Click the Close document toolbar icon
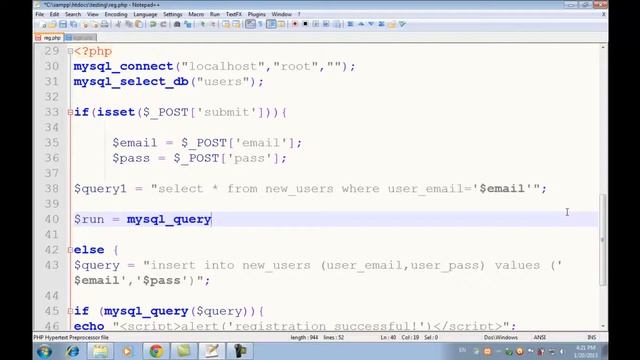 coord(85,24)
